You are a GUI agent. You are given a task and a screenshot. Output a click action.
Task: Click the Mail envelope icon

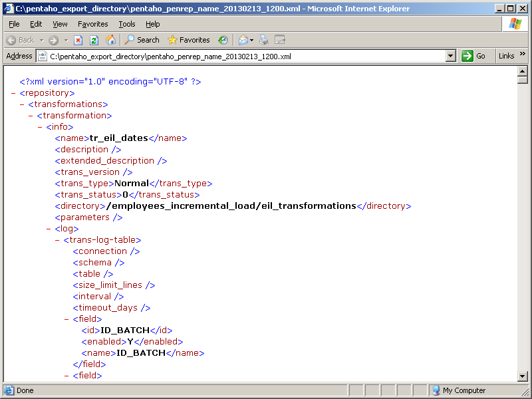click(243, 40)
